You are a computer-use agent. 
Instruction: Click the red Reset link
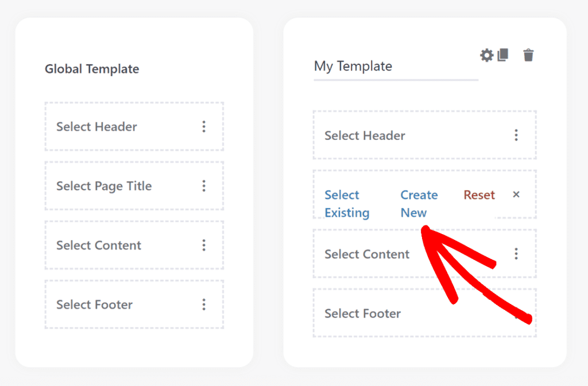479,195
